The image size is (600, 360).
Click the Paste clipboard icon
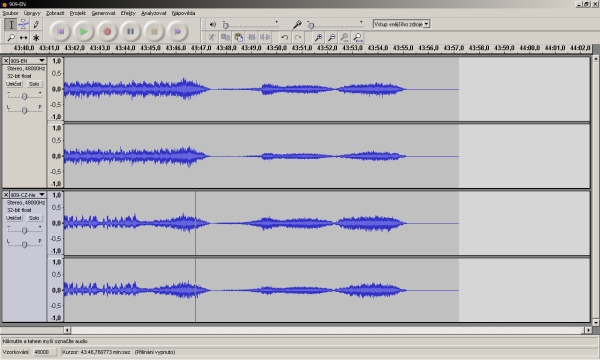tap(238, 37)
